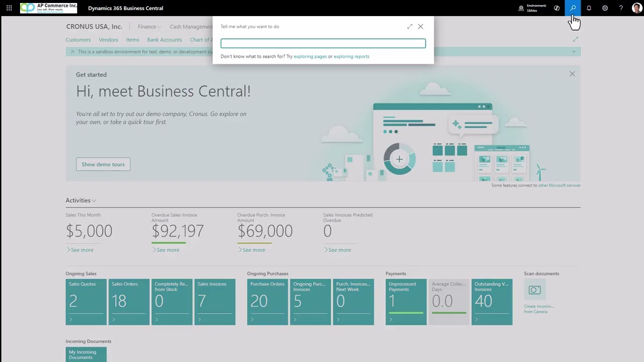Dismiss the sandbox notification with X
Viewport: 644px width, 362px height.
pyautogui.click(x=72, y=51)
